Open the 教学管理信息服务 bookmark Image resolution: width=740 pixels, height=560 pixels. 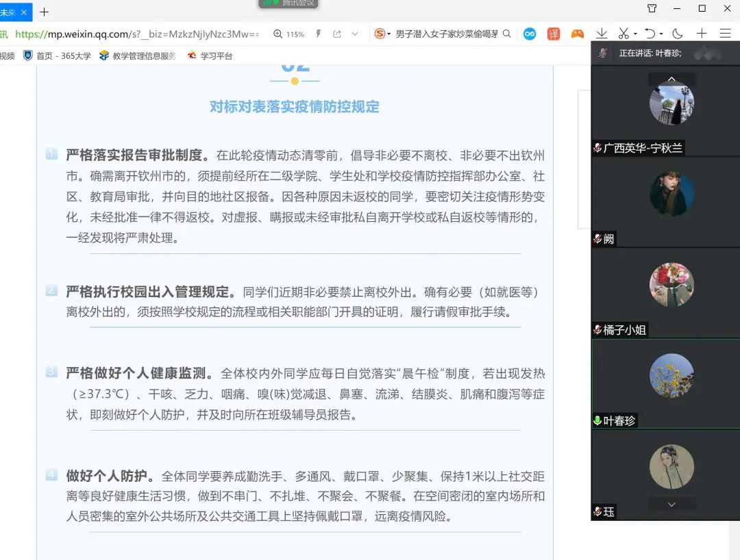[138, 56]
